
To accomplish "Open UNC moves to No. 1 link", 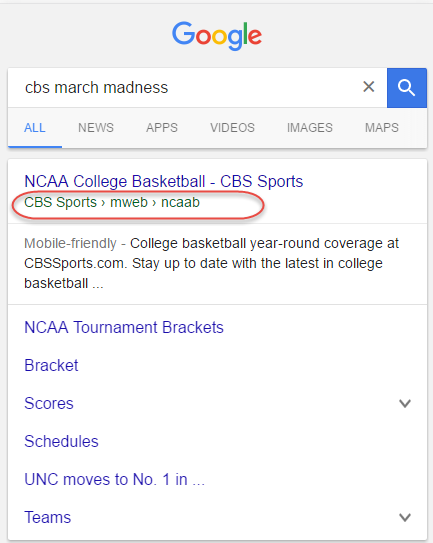I will coord(114,480).
